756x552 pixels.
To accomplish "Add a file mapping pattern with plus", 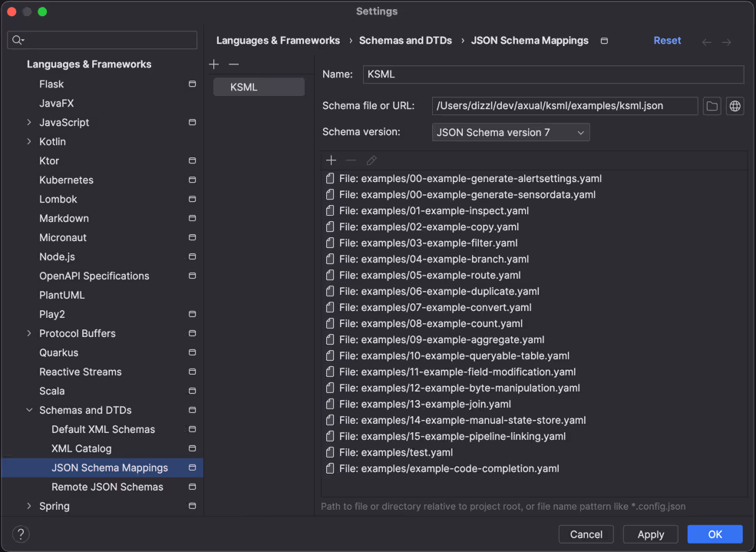I will point(332,160).
